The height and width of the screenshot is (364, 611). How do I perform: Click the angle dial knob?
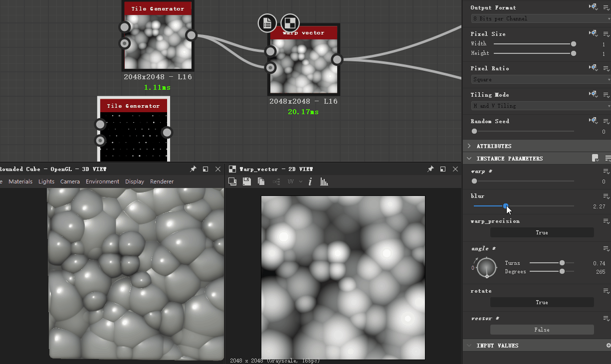tap(486, 268)
